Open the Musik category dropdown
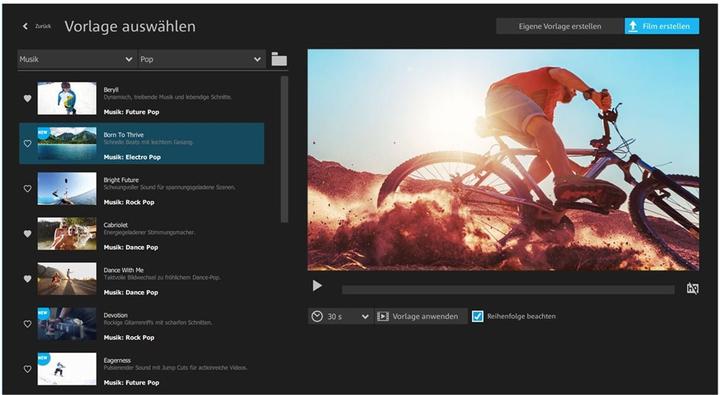720x395 pixels. pos(77,59)
